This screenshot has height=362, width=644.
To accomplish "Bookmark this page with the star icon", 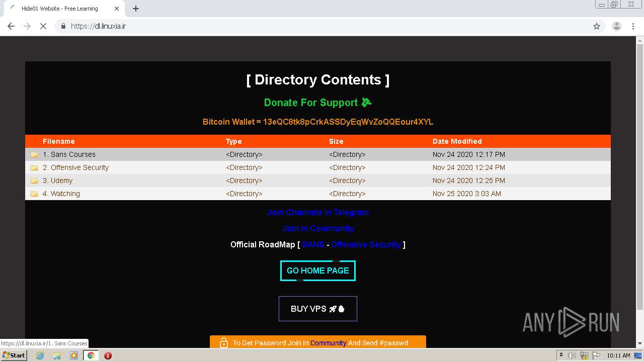I will (x=597, y=26).
